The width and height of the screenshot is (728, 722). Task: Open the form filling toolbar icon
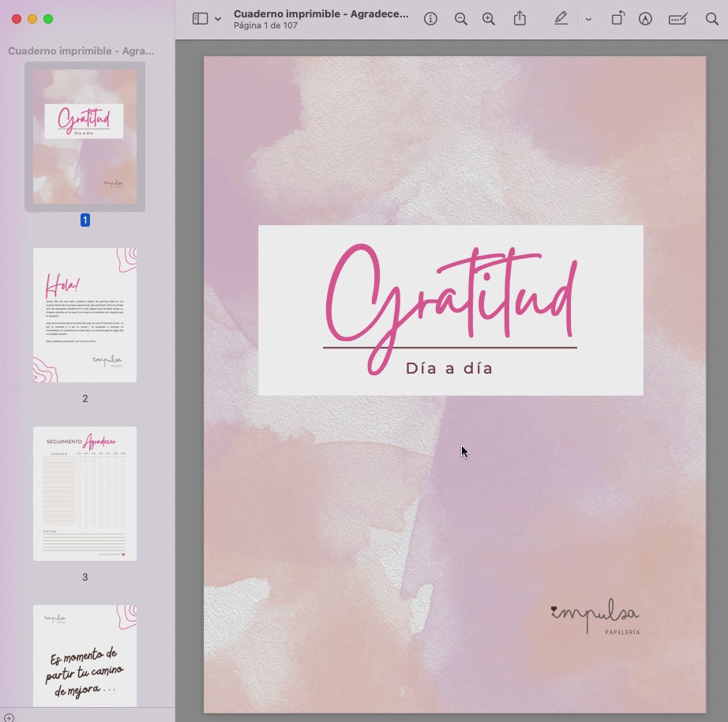click(x=677, y=19)
